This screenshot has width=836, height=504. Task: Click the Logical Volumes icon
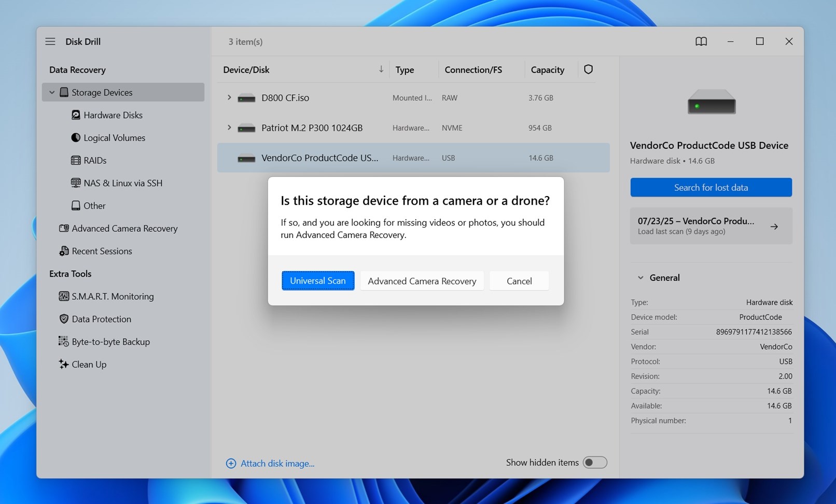coord(76,137)
